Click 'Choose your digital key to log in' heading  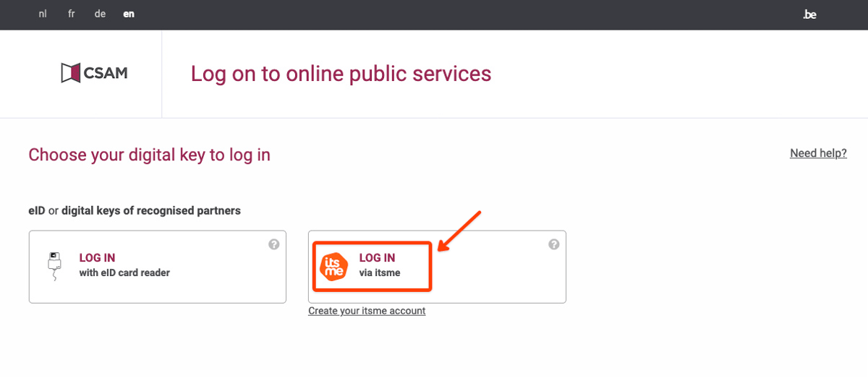tap(149, 155)
